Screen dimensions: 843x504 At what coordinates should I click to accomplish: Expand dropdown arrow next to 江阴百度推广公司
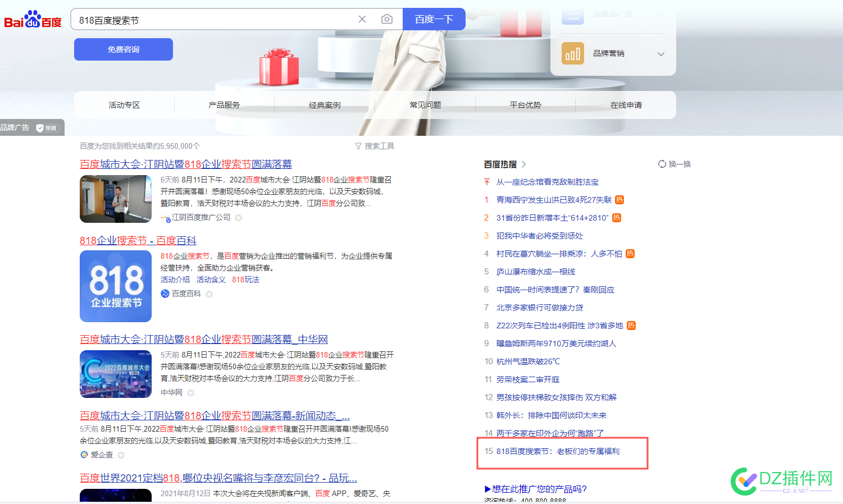pyautogui.click(x=239, y=218)
